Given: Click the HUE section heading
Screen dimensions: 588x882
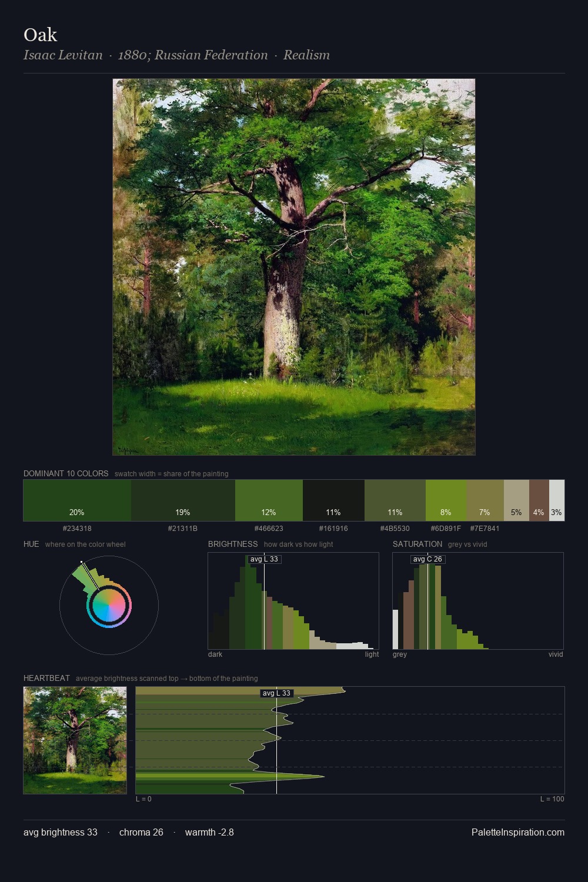Looking at the screenshot, I should (x=31, y=544).
